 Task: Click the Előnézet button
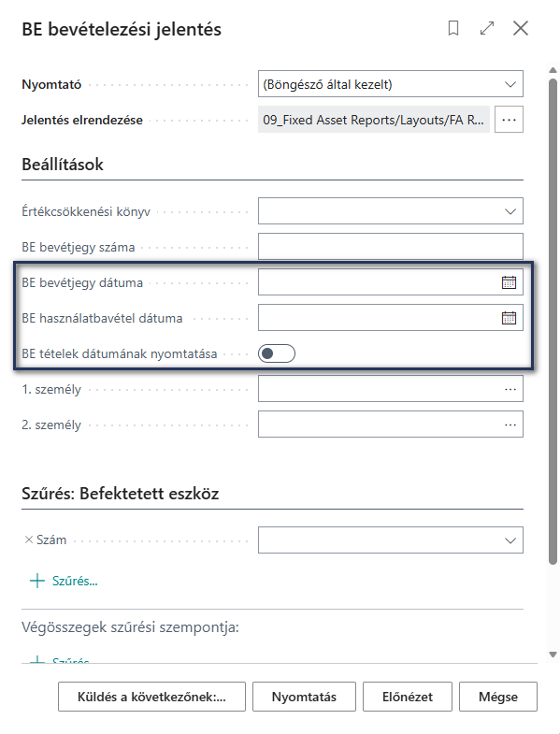[x=408, y=697]
